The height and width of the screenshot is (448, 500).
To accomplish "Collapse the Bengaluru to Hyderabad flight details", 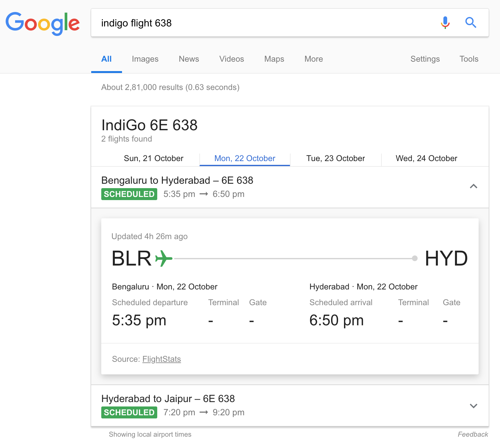I will 473,187.
